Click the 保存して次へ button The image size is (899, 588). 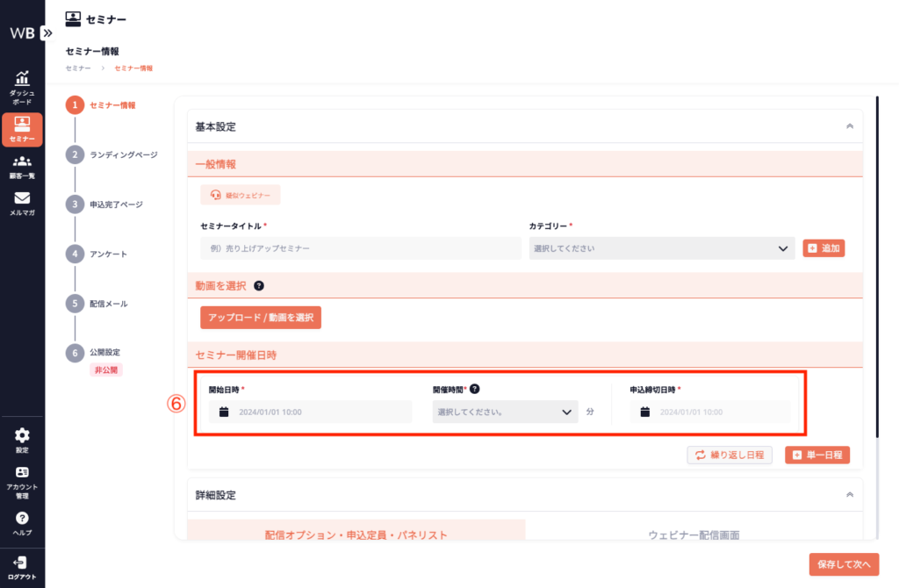pos(844,564)
